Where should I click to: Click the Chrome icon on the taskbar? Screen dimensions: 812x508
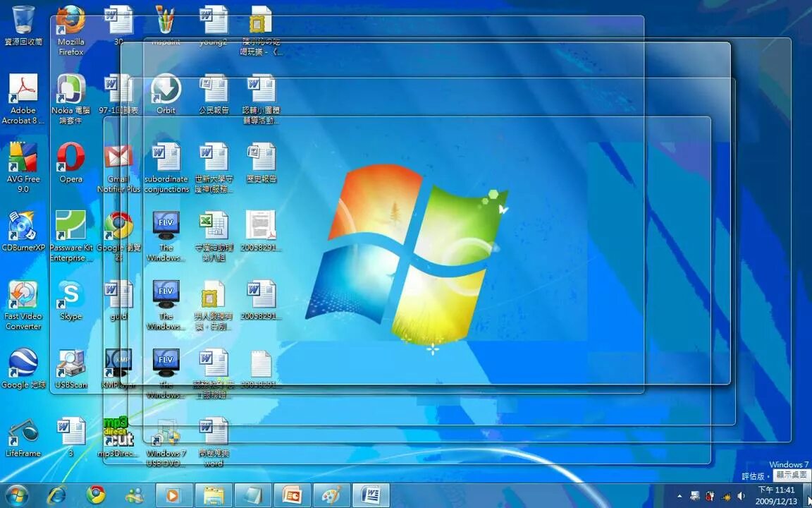coord(96,495)
